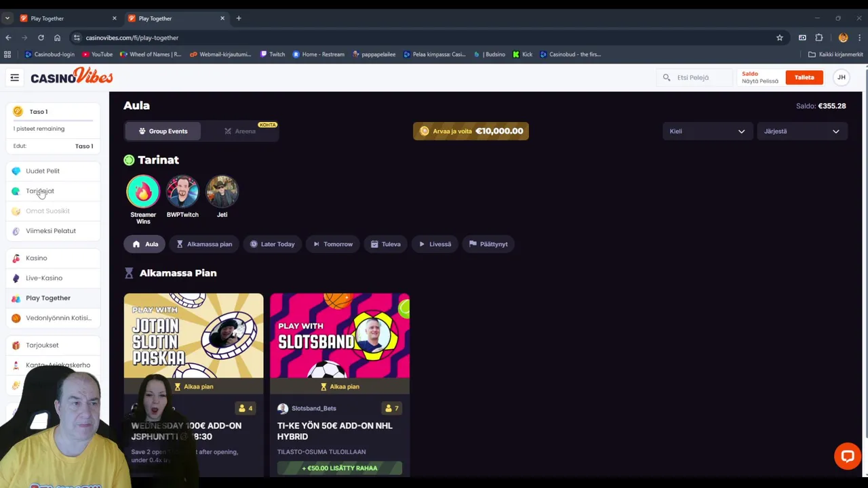The width and height of the screenshot is (868, 488).
Task: Click the Talleta deposit button
Action: point(804,78)
